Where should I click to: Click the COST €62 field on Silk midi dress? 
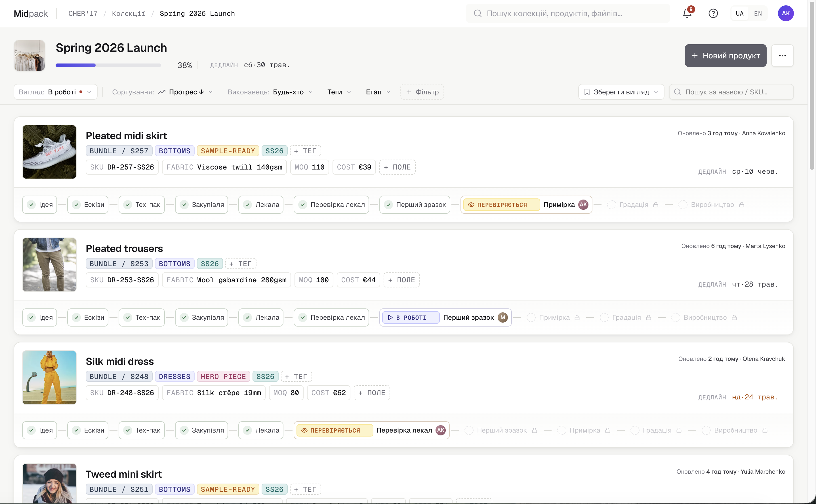[x=329, y=393]
